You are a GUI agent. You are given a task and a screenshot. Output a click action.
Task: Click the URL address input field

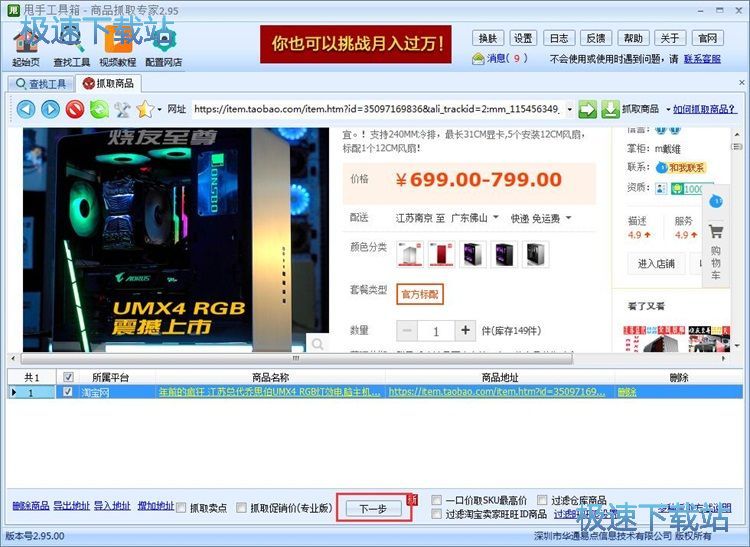(378, 109)
